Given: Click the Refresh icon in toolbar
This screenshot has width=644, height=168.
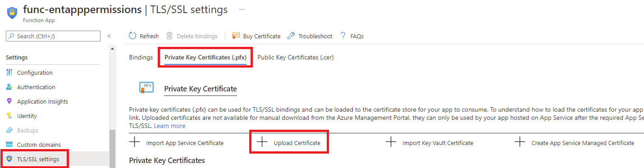Looking at the screenshot, I should (132, 36).
